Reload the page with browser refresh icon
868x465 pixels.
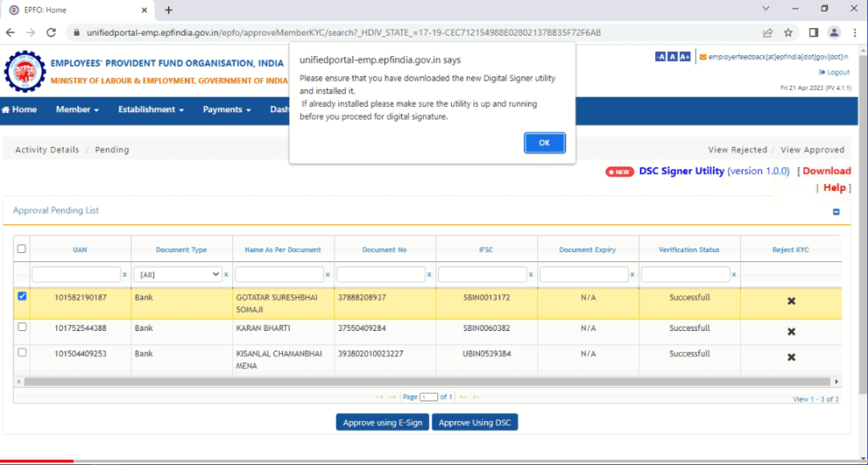pyautogui.click(x=51, y=33)
